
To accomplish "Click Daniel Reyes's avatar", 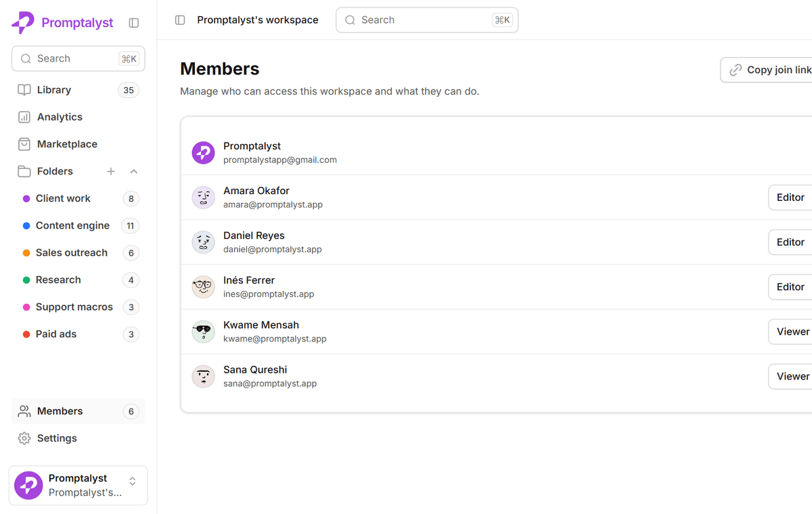I will pyautogui.click(x=203, y=242).
